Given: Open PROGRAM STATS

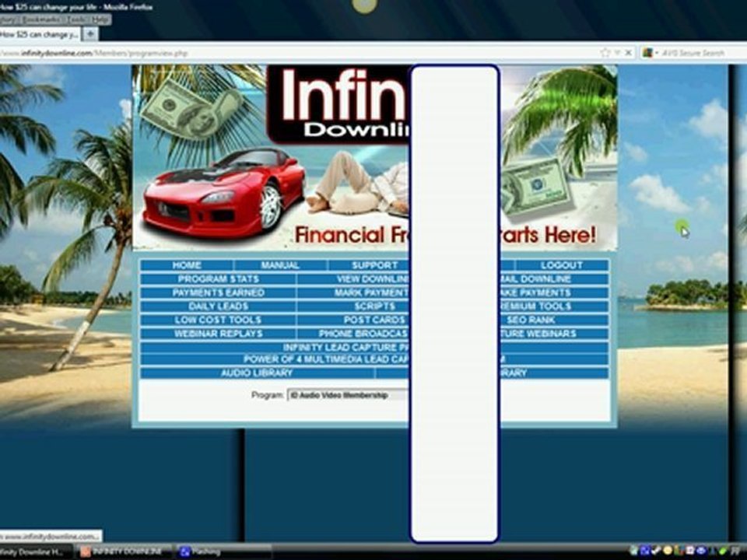Looking at the screenshot, I should (x=218, y=279).
